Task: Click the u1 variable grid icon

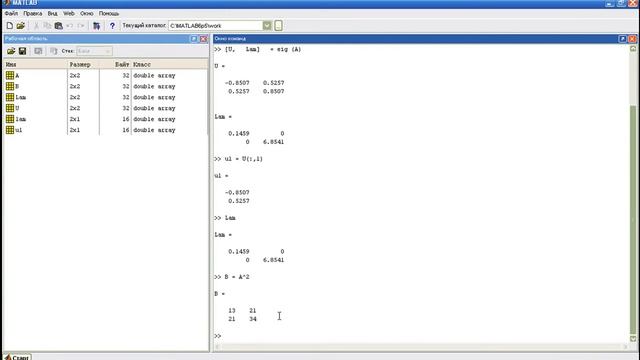Action: (x=10, y=130)
